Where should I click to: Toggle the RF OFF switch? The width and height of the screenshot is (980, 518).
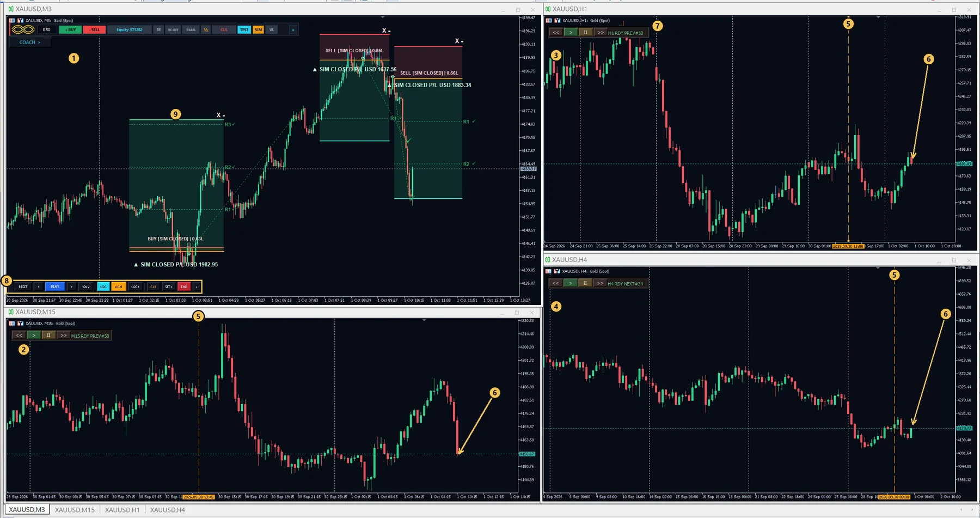coord(173,29)
